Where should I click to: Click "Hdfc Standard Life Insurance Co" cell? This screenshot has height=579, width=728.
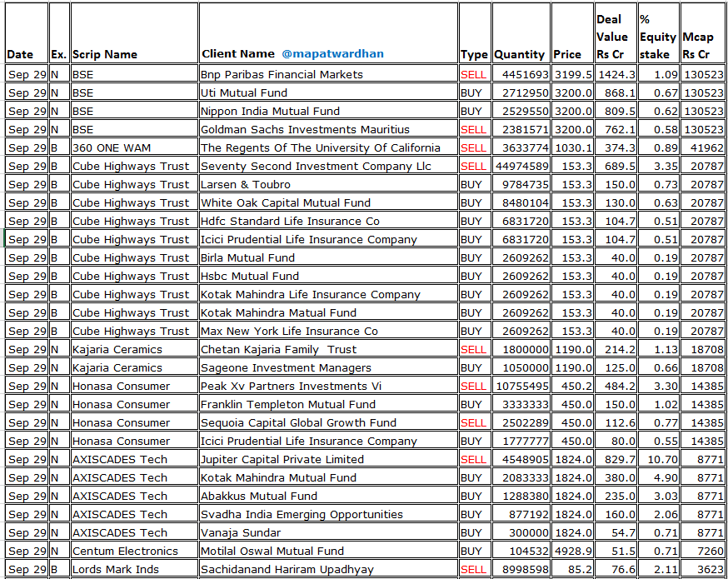(328, 221)
